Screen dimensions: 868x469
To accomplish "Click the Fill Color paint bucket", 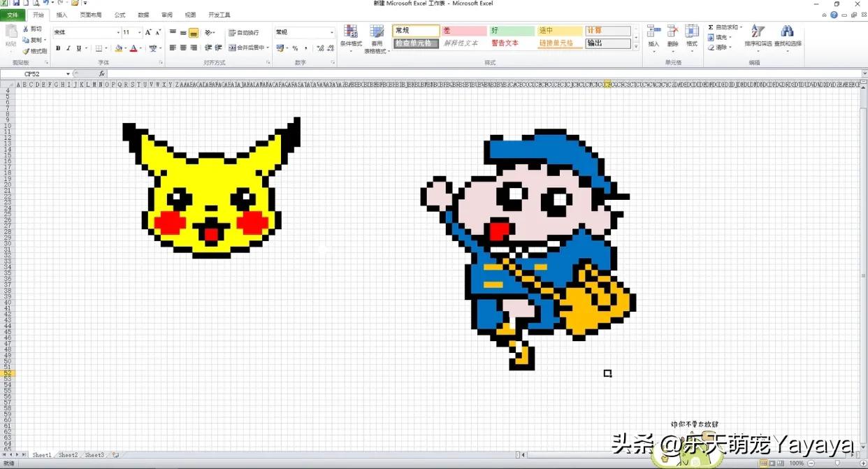I will [119, 48].
